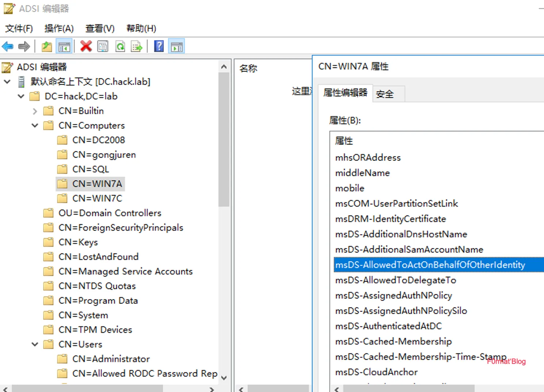The image size is (544, 392).
Task: Open the 操作(A) menu
Action: click(59, 28)
